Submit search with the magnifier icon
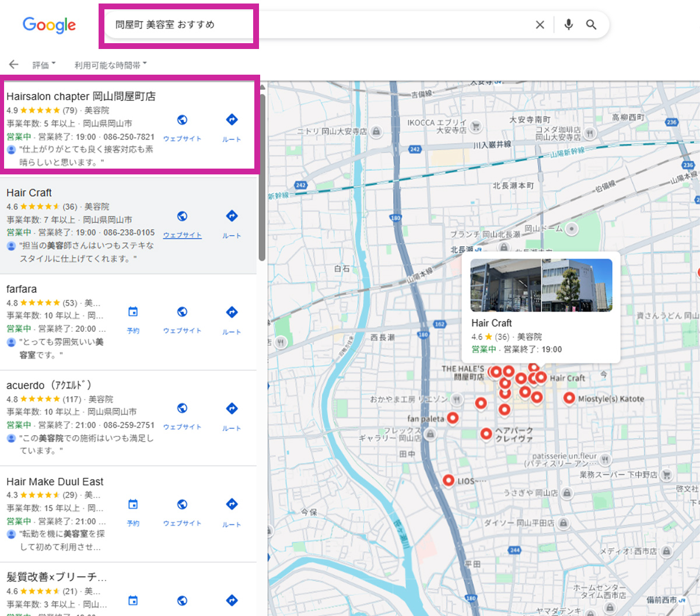This screenshot has width=700, height=616. [591, 24]
